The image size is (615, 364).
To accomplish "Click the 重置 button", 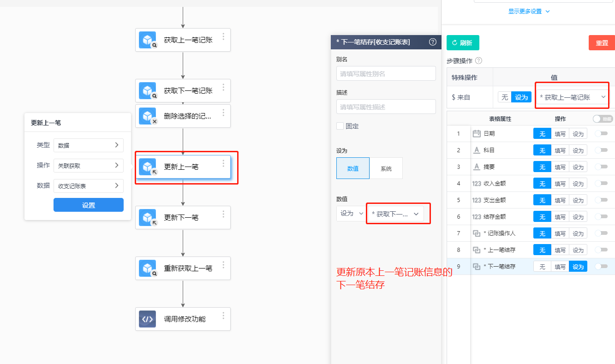I will click(x=602, y=43).
